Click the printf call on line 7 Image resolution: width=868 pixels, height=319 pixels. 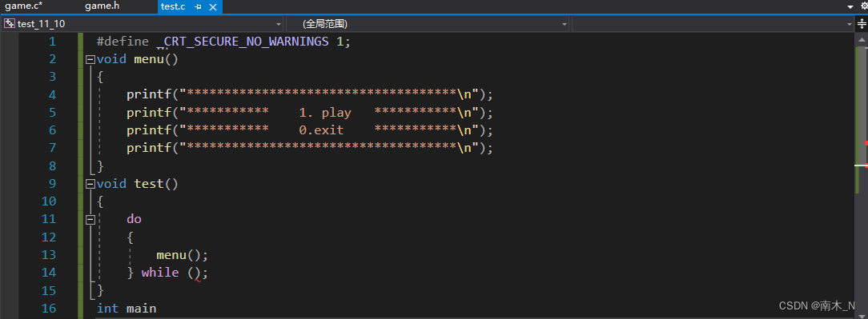pyautogui.click(x=149, y=148)
